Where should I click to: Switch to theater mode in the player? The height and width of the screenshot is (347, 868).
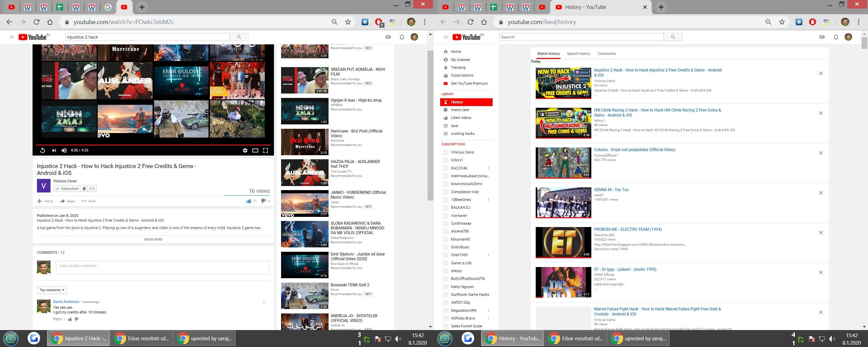tap(255, 150)
